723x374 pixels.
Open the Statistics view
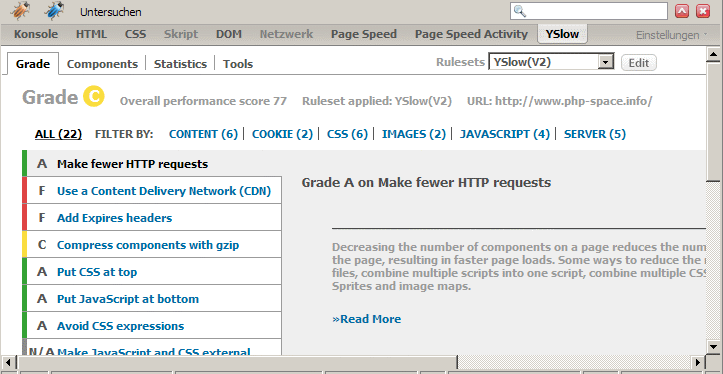(x=180, y=64)
